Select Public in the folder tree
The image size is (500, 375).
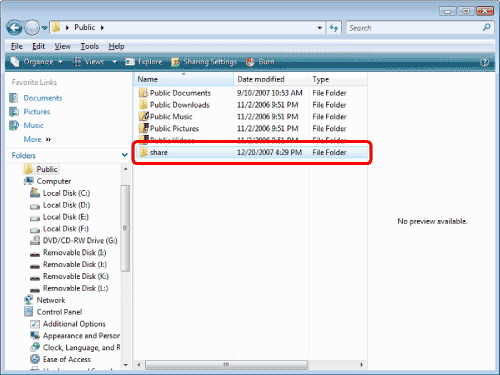[x=47, y=169]
